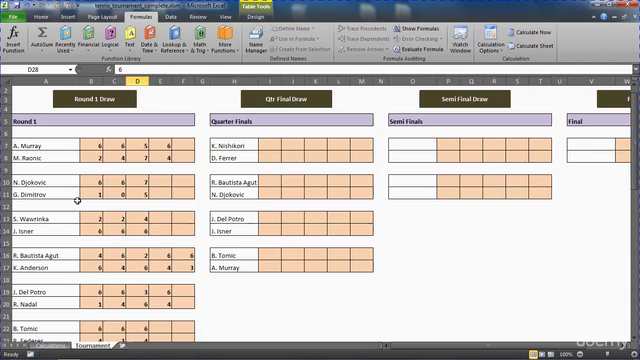Viewport: 640px width, 360px height.
Task: Open the Text functions library
Action: (130, 39)
